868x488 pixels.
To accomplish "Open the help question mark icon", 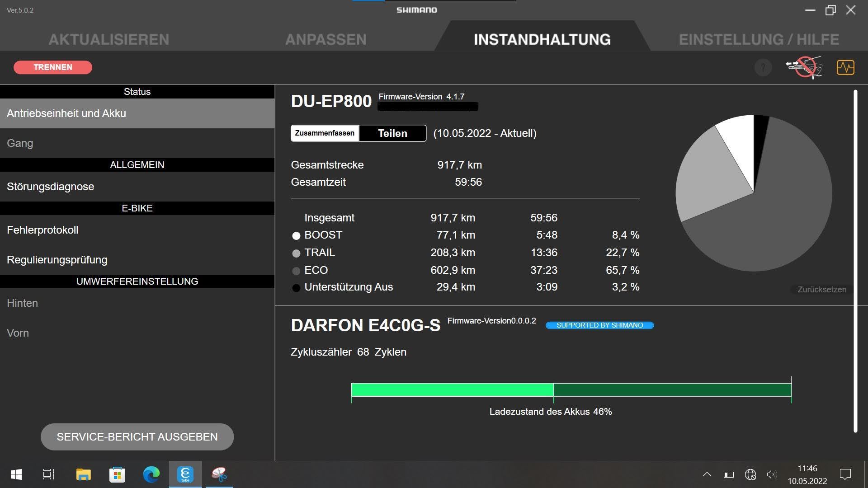I will (x=763, y=68).
